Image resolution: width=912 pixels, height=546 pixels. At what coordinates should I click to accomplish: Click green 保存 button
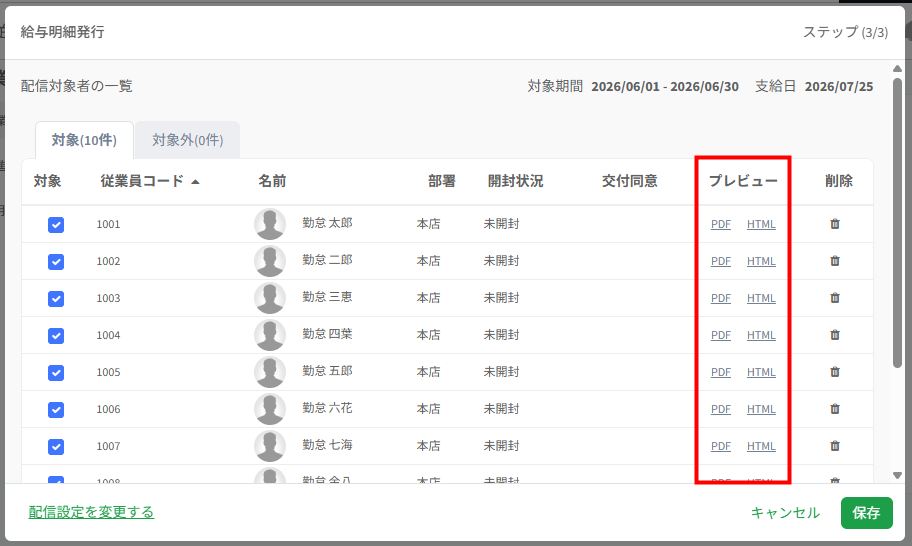(867, 513)
